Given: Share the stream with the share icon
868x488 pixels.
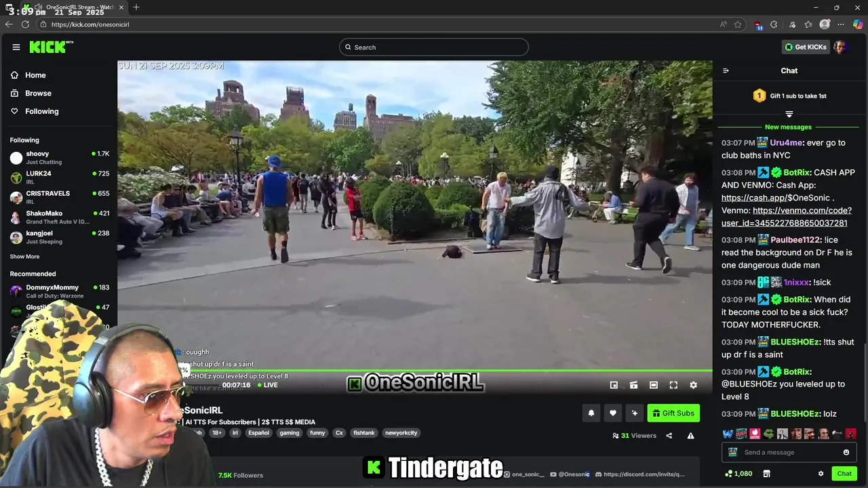Looking at the screenshot, I should 669,436.
